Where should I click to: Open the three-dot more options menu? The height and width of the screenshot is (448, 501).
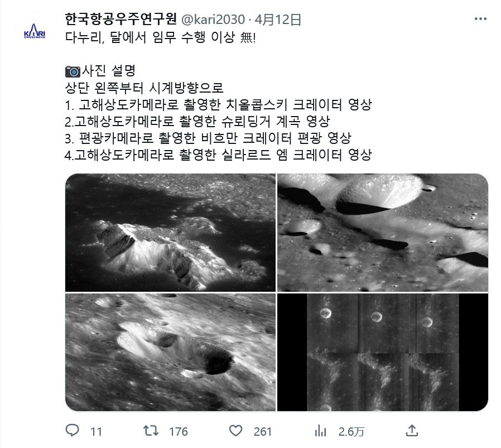tap(480, 19)
